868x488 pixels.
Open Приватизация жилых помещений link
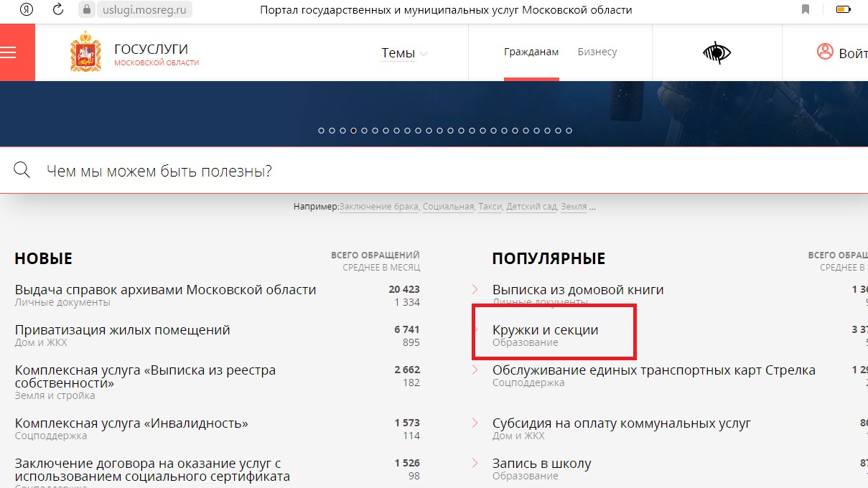pos(123,330)
